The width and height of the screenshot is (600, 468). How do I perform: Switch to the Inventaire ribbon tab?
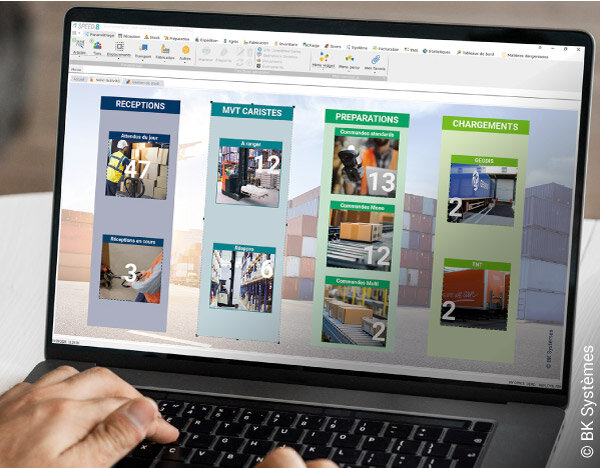tap(286, 44)
